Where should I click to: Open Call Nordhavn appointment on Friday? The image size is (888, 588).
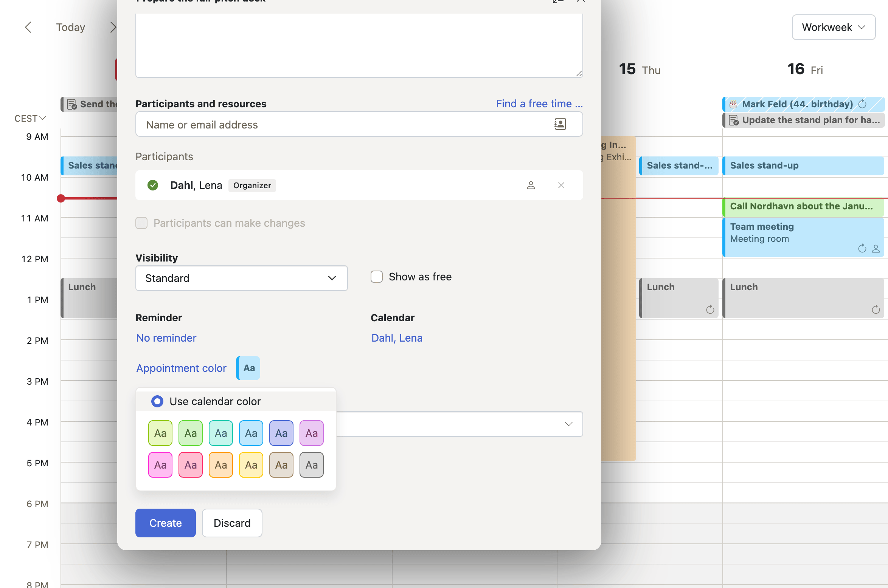(803, 206)
